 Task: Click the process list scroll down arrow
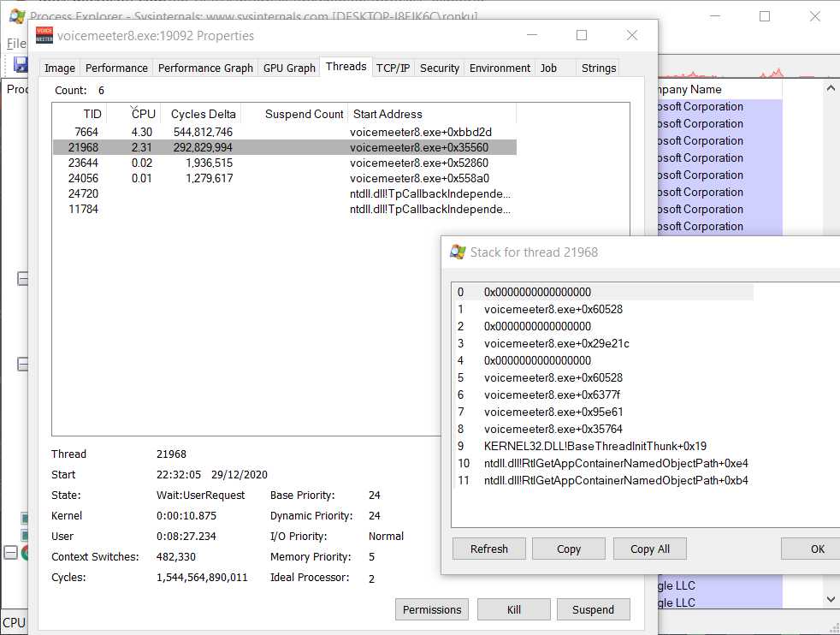831,600
